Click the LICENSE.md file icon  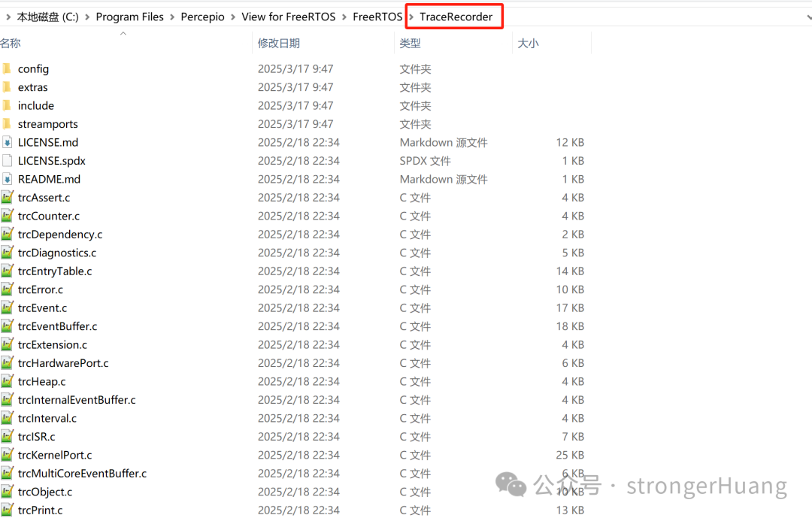[7, 142]
